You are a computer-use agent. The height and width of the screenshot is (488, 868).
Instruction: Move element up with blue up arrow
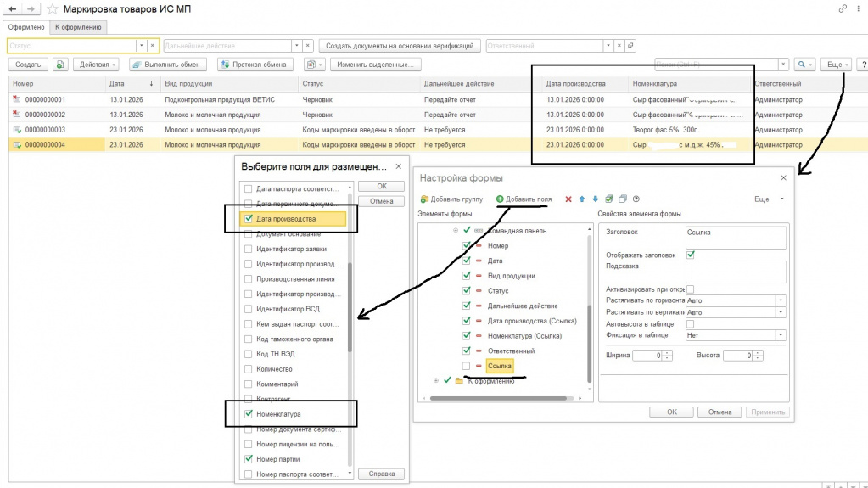click(x=582, y=199)
